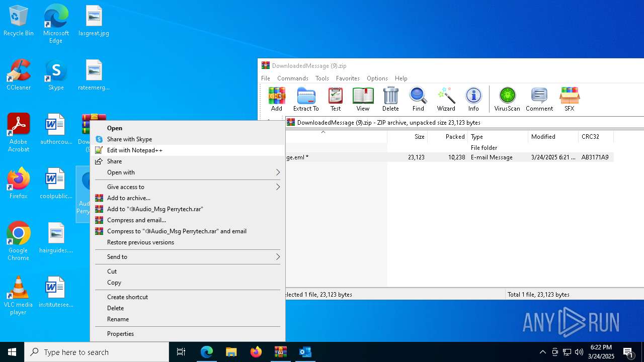
Task: Click the Add toolbar icon in WinRAR
Action: click(277, 99)
